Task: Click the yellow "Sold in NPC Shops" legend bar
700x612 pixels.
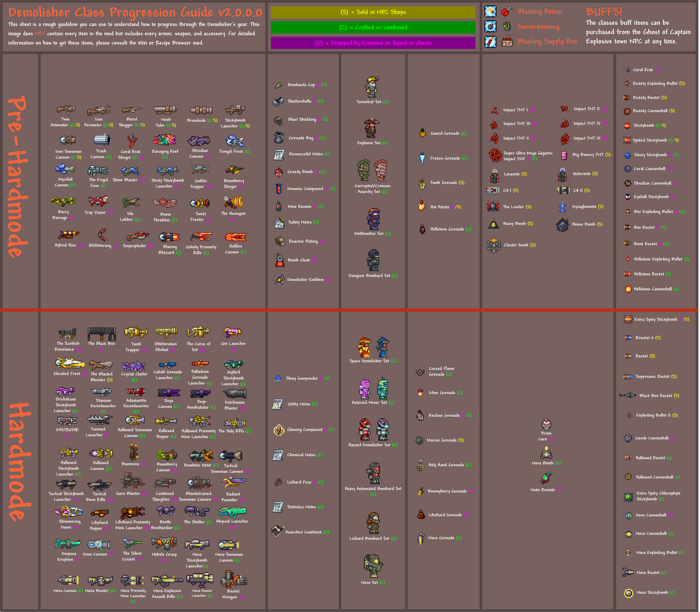Action: pyautogui.click(x=373, y=12)
